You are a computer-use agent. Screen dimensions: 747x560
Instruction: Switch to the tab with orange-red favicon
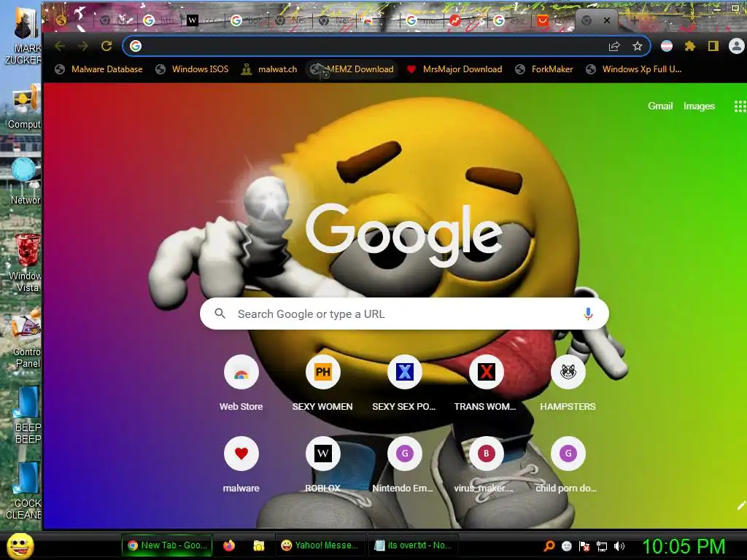point(553,20)
